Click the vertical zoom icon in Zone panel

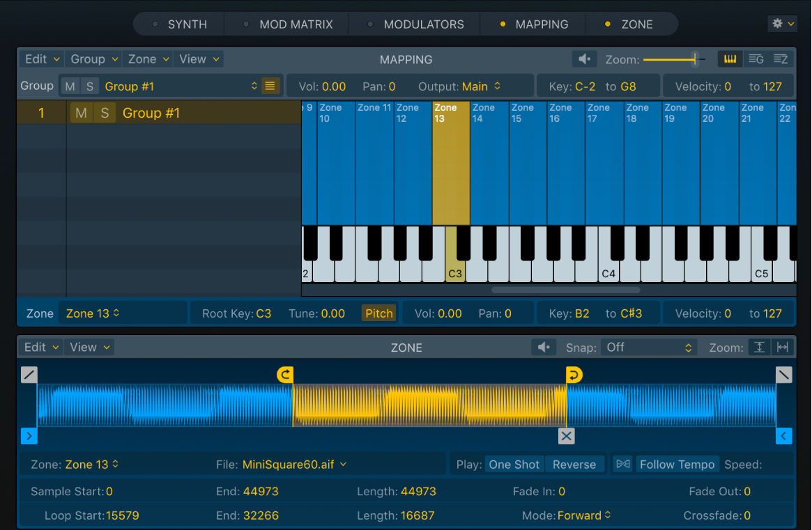pos(759,347)
